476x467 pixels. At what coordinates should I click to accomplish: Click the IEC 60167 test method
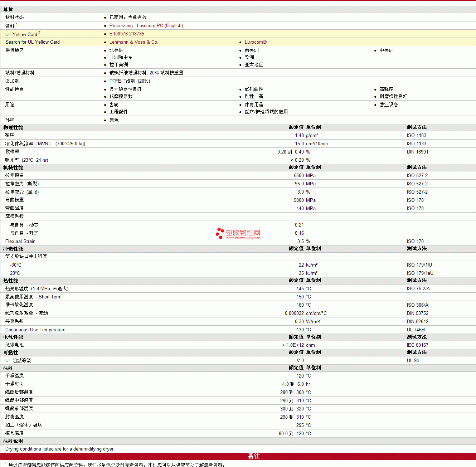418,345
